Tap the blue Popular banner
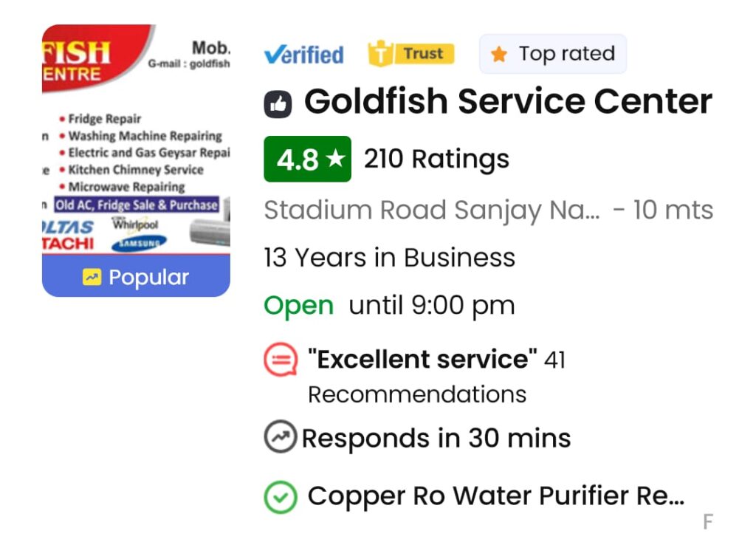 pos(136,278)
